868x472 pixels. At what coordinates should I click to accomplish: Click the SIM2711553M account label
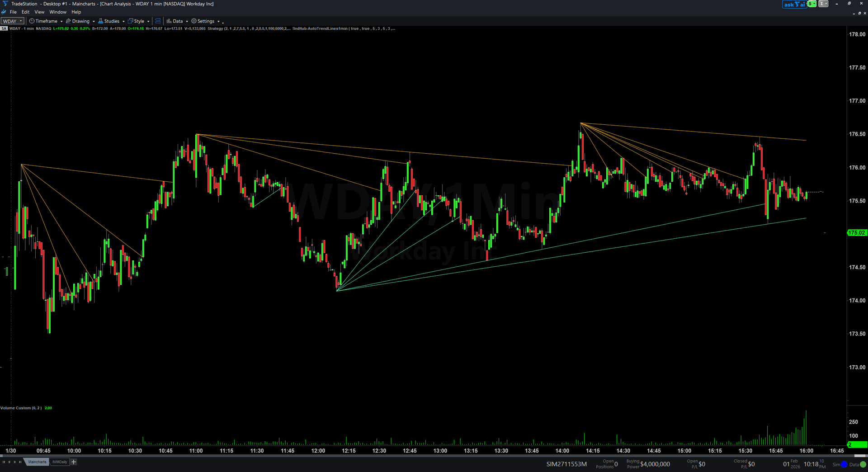point(566,464)
